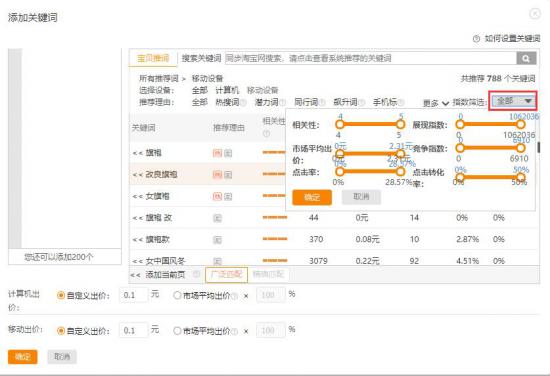
Task: Toggle 广泛匹配 match mode
Action: (x=226, y=275)
